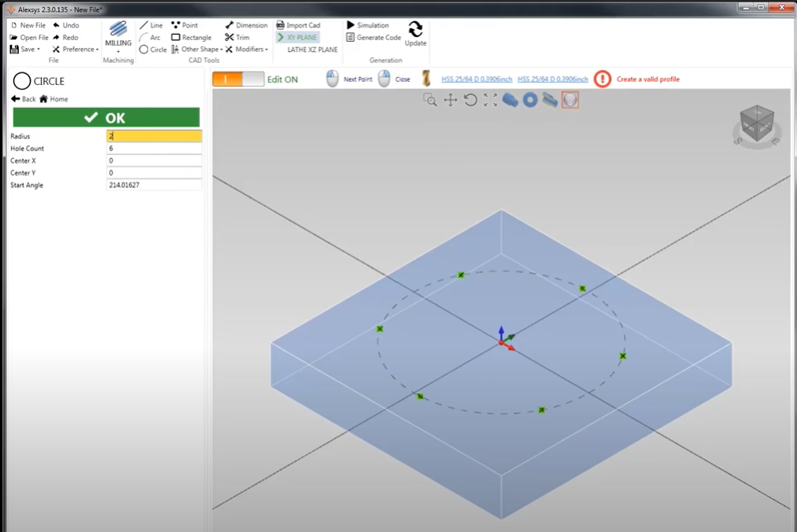Image resolution: width=797 pixels, height=532 pixels.
Task: Select the Rectangle tool
Action: pos(191,37)
